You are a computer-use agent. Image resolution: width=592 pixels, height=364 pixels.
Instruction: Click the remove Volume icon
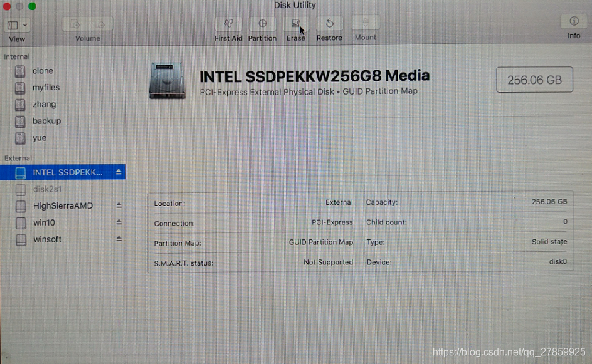(x=100, y=24)
